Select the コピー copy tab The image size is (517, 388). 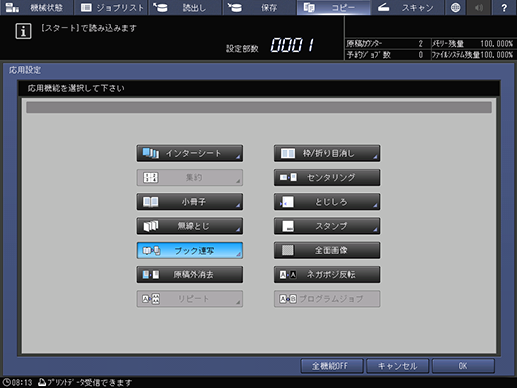pyautogui.click(x=333, y=8)
